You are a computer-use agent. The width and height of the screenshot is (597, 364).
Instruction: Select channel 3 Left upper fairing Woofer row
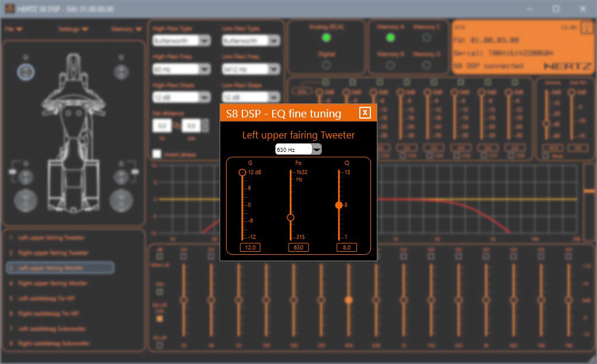coord(60,268)
